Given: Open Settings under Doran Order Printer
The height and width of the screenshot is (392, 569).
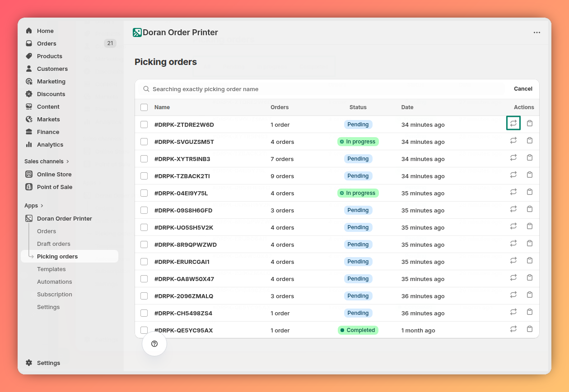Looking at the screenshot, I should click(x=48, y=307).
